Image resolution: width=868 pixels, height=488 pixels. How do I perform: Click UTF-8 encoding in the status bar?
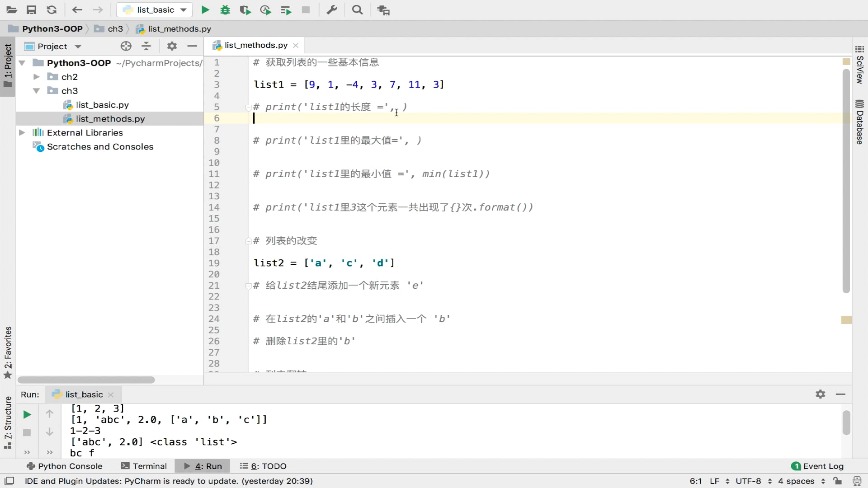(749, 481)
